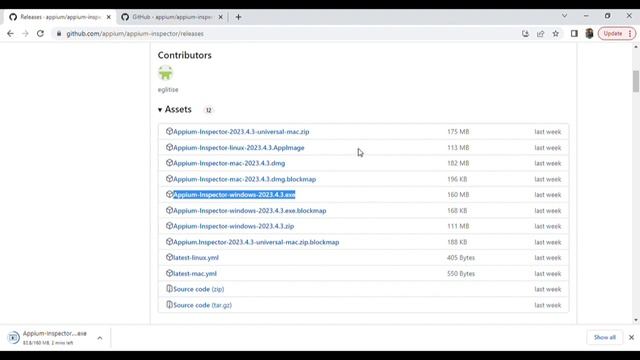
Task: Click download progress icon in downloads bar
Action: [13, 338]
